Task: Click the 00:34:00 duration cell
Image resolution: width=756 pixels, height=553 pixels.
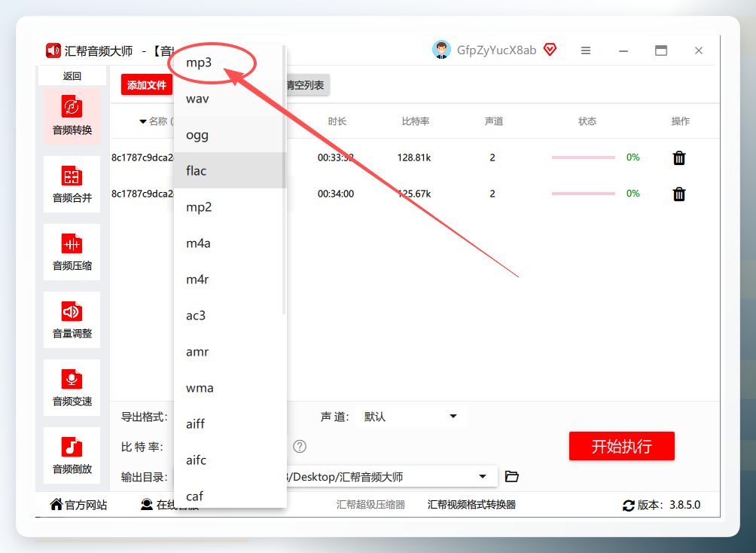Action: (336, 194)
